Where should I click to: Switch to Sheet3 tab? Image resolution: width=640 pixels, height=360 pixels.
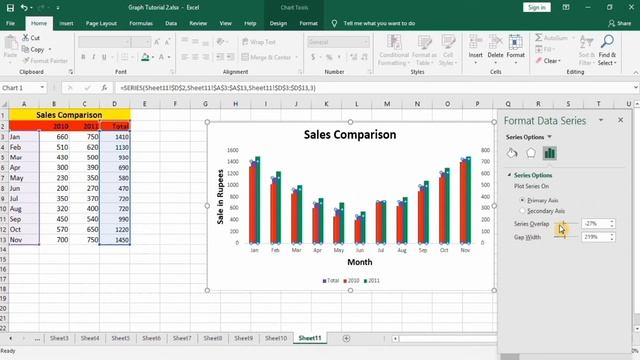click(x=59, y=338)
